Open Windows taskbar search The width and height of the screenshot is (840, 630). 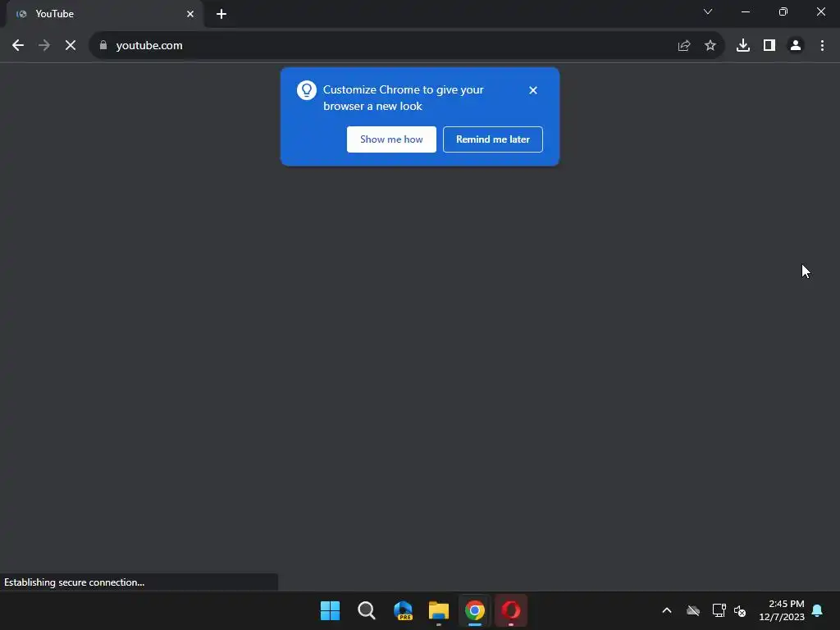(x=367, y=610)
